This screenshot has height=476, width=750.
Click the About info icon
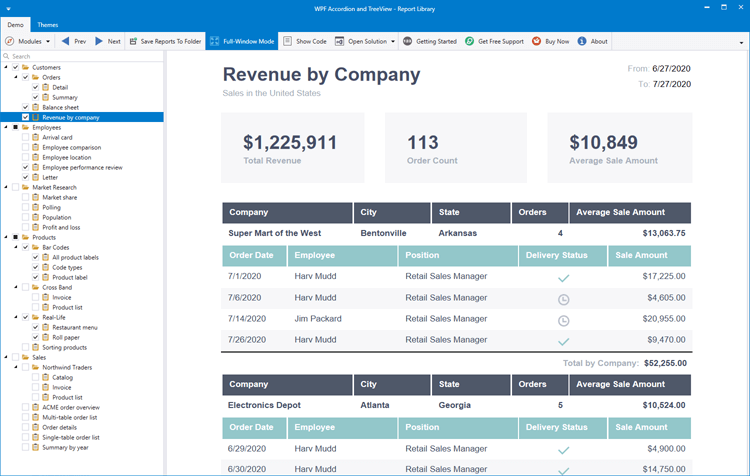(x=583, y=42)
